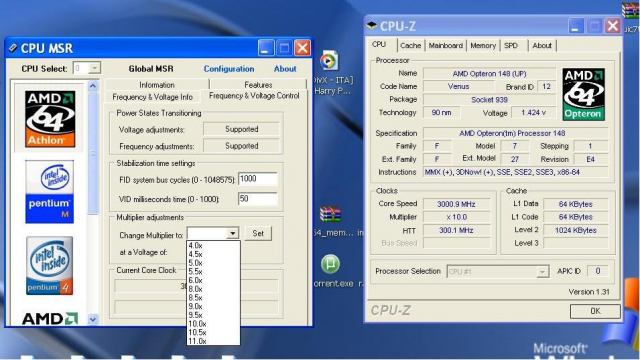Click the processor list scroll down arrow
This screenshot has width=640, height=360.
[93, 320]
